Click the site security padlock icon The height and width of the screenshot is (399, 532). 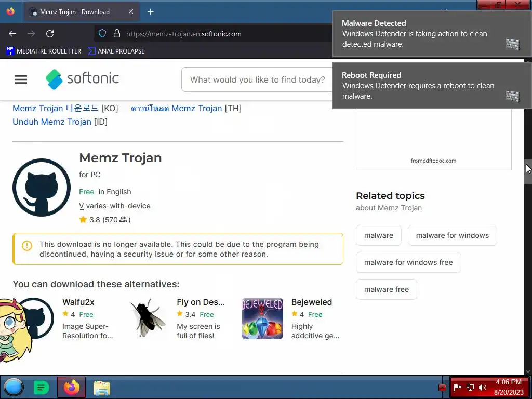pos(117,34)
